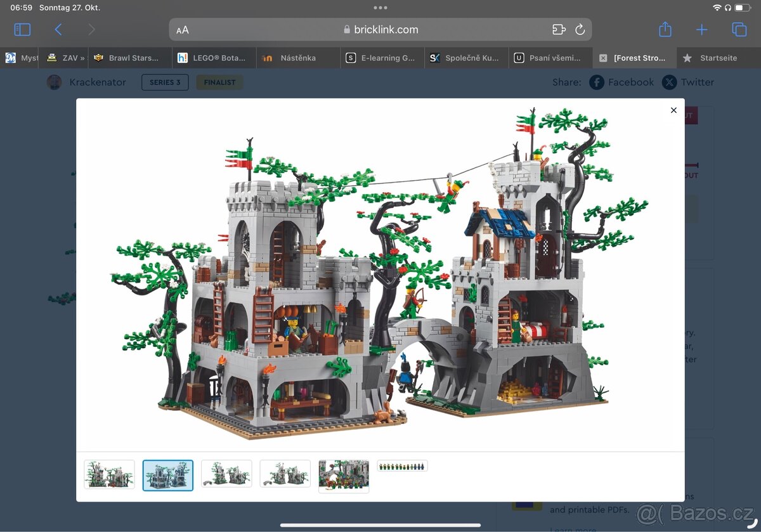Open the minifigures lineup thumbnail
Image resolution: width=761 pixels, height=532 pixels.
(x=401, y=465)
